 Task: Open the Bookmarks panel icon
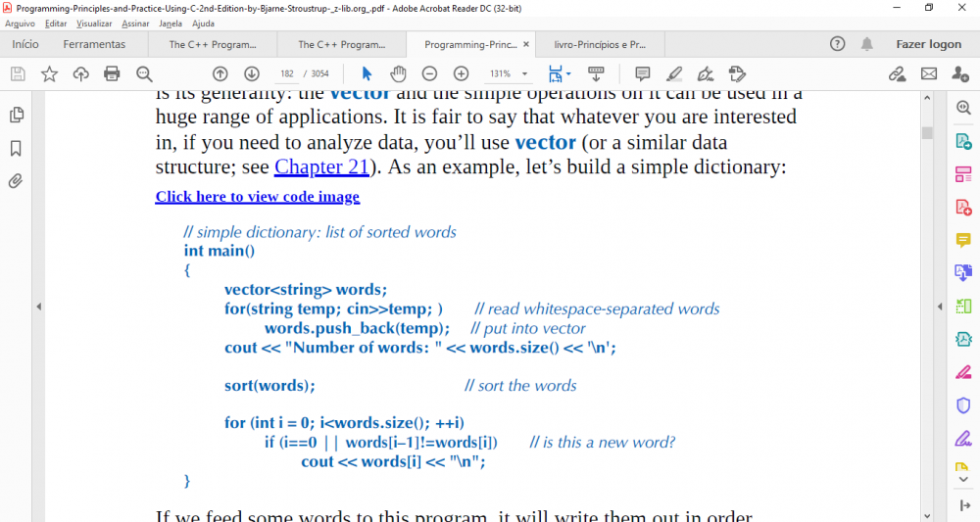point(16,148)
